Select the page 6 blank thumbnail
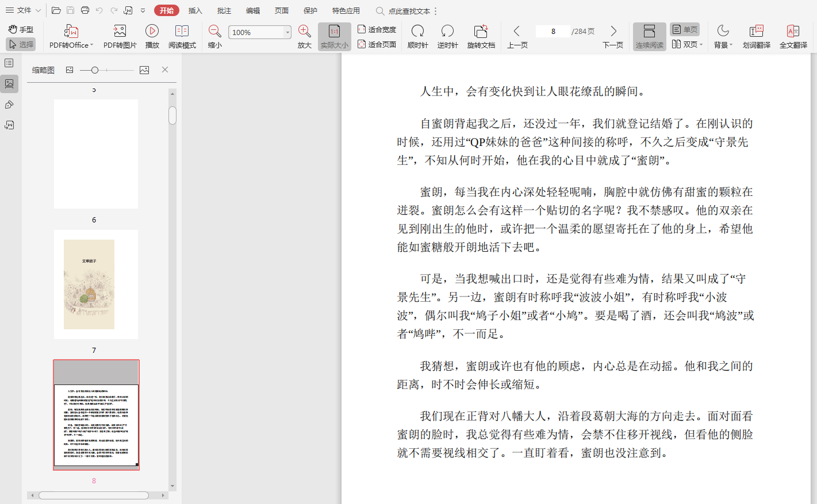The width and height of the screenshot is (817, 504). [x=96, y=154]
